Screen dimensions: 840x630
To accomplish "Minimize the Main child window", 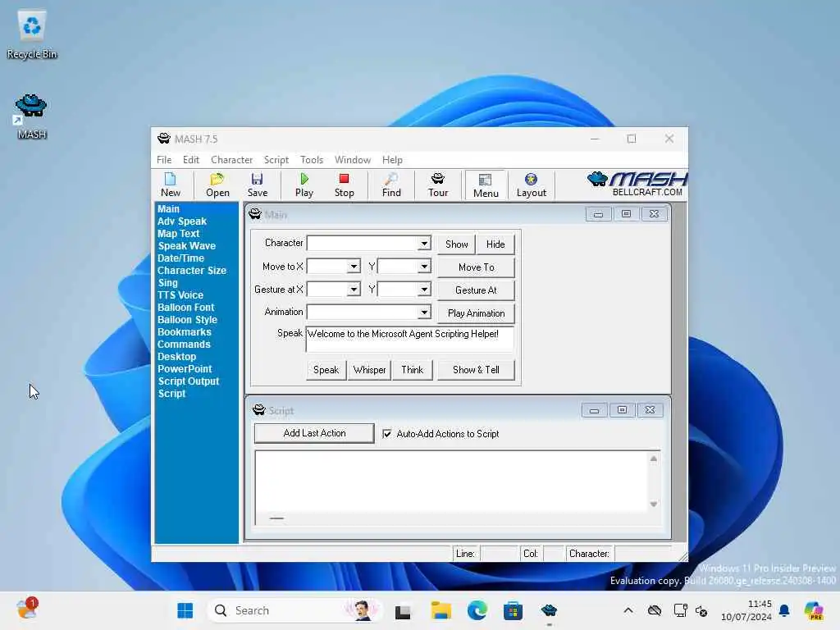I will [x=598, y=214].
